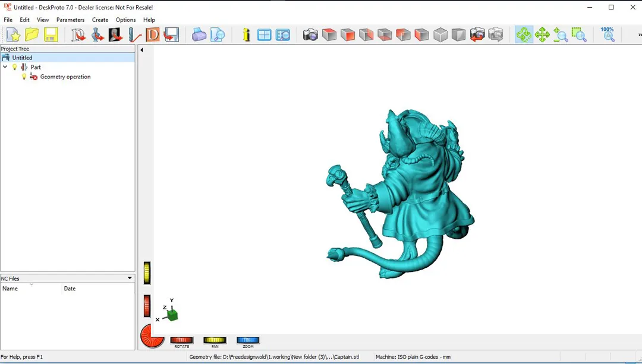The image size is (642, 364).
Task: Click the camera default view icon
Action: (310, 35)
